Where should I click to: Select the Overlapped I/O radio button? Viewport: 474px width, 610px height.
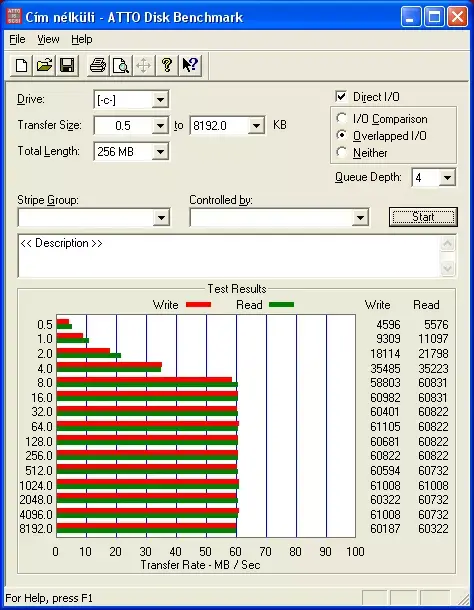click(341, 135)
